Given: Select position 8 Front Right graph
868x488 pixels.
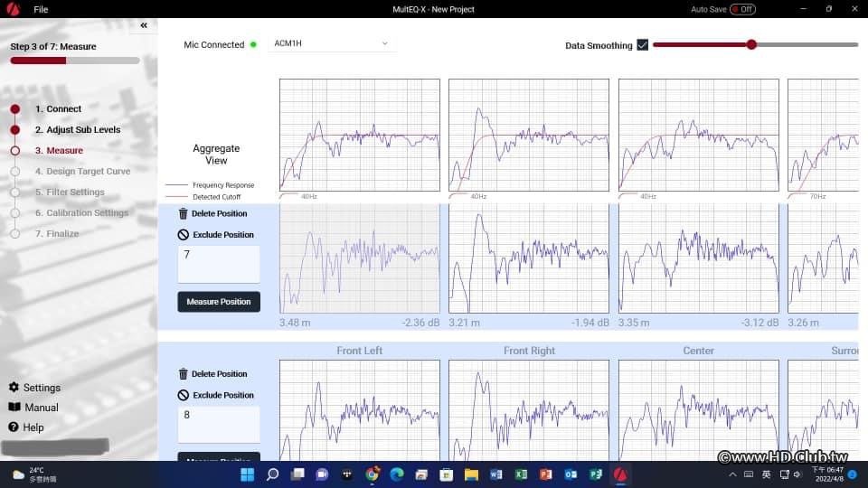Looking at the screenshot, I should point(529,410).
